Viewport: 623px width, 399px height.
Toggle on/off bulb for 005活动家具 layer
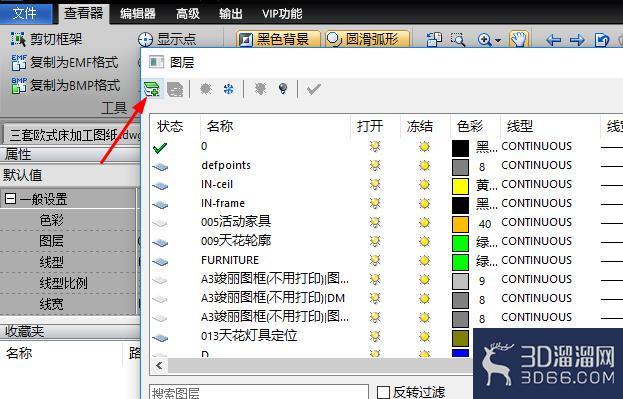point(375,222)
